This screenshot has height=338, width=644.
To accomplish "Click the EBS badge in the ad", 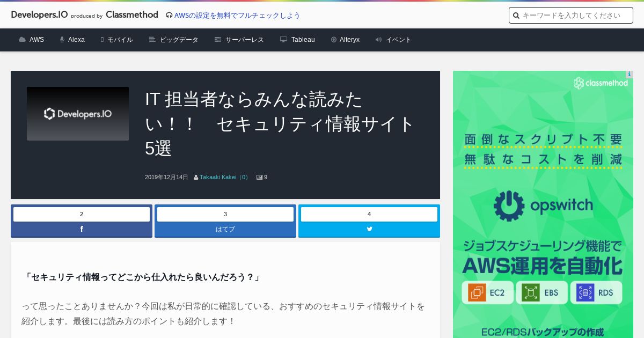I will click(x=541, y=293).
